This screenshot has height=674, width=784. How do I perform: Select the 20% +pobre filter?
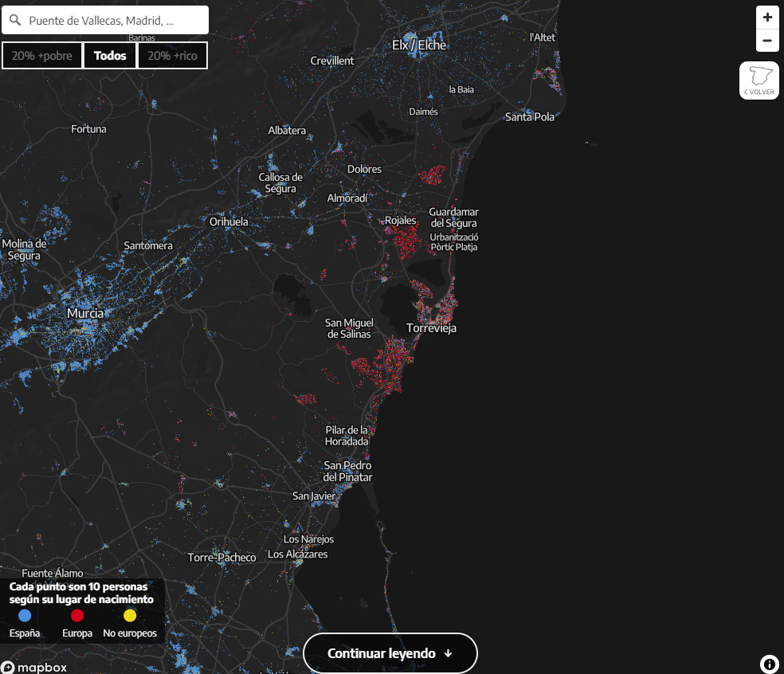42,56
